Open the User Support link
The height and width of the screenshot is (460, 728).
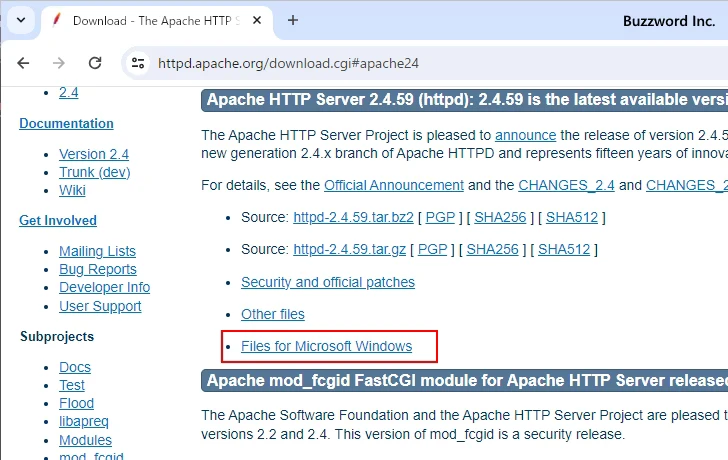coord(100,306)
